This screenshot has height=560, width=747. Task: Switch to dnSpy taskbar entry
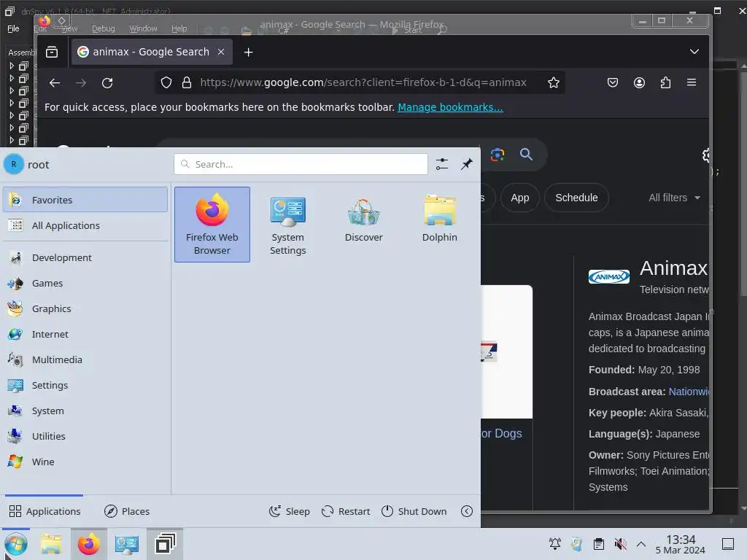pyautogui.click(x=165, y=544)
